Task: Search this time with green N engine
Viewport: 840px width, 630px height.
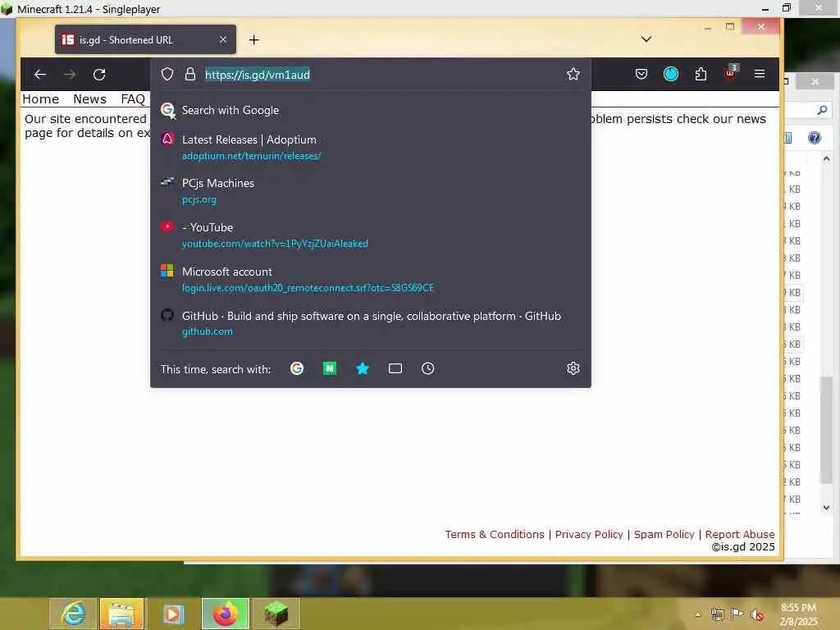Action: [330, 368]
